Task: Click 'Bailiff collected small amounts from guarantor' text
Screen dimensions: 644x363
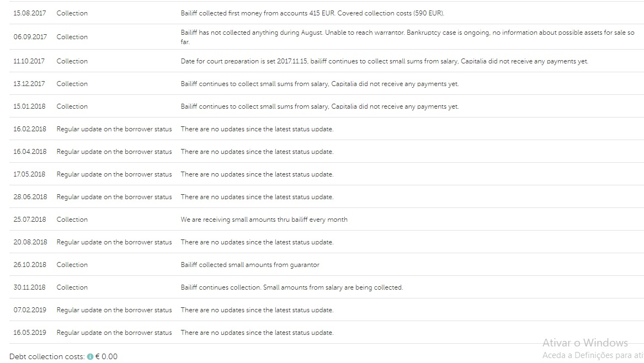Action: 250,265
